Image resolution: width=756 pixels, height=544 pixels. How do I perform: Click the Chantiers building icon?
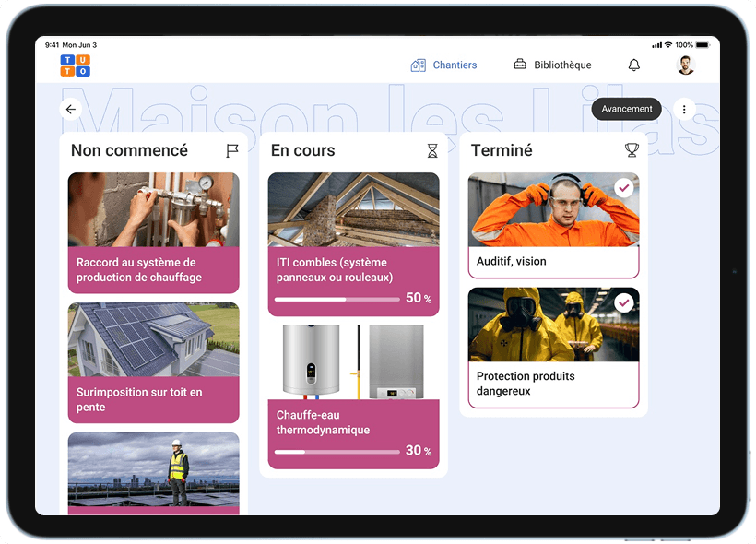click(418, 65)
